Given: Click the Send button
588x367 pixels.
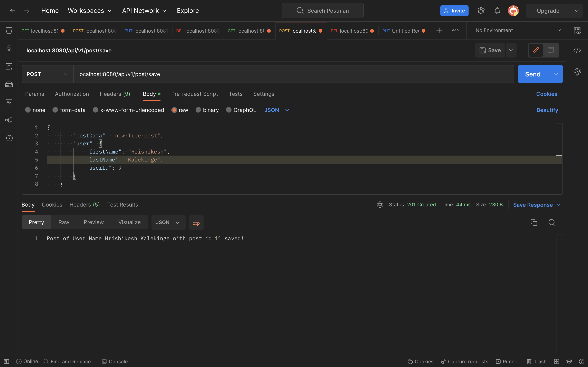Looking at the screenshot, I should (x=533, y=74).
